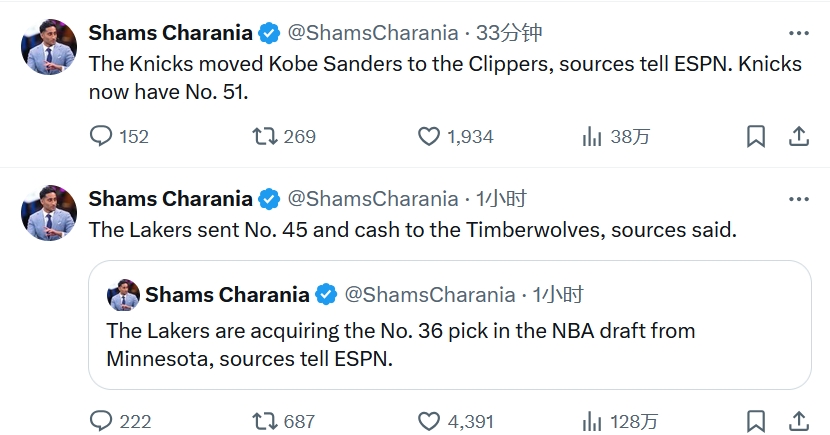830x435 pixels.
Task: Share the Lakers Timberwolves tweet
Action: point(799,421)
